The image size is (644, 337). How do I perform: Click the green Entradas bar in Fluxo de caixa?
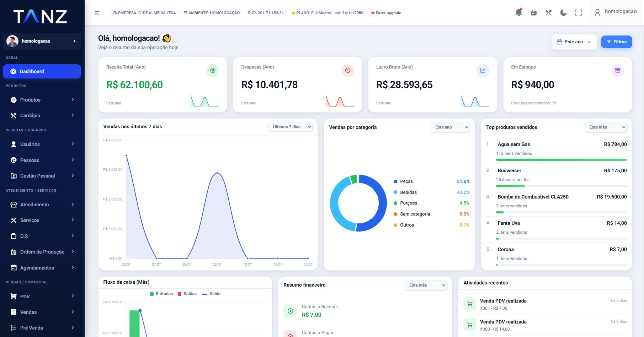(x=134, y=324)
